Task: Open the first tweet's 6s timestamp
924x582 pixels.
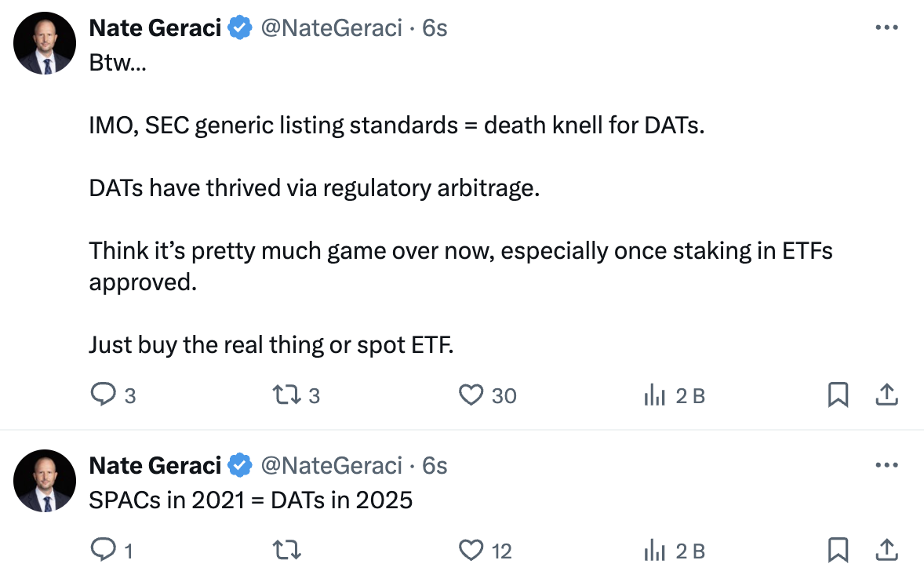Action: pos(435,28)
